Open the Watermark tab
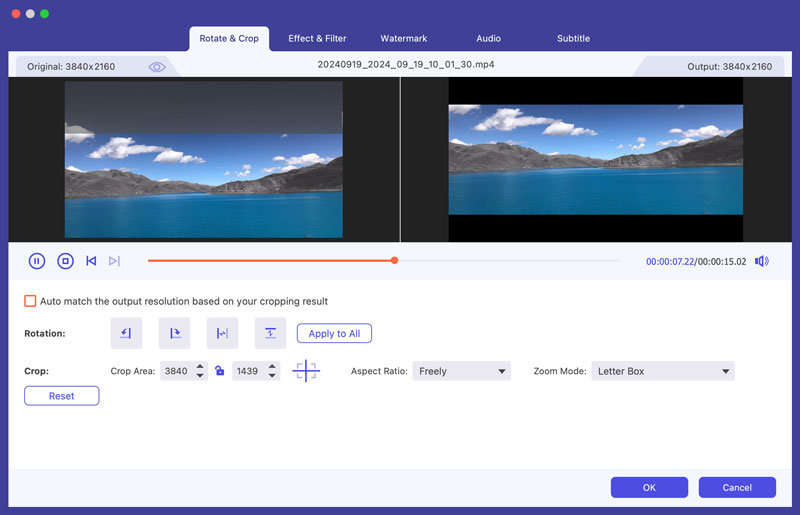 point(403,38)
